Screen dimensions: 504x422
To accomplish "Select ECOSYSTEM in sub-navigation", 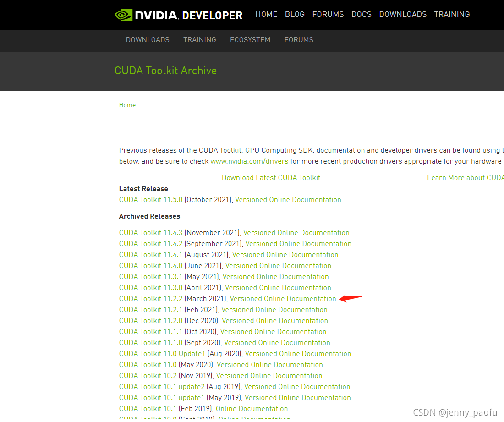I will (x=250, y=40).
